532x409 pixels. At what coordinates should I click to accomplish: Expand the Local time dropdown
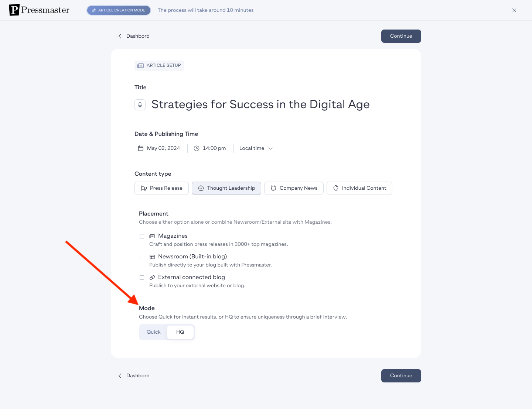[256, 148]
